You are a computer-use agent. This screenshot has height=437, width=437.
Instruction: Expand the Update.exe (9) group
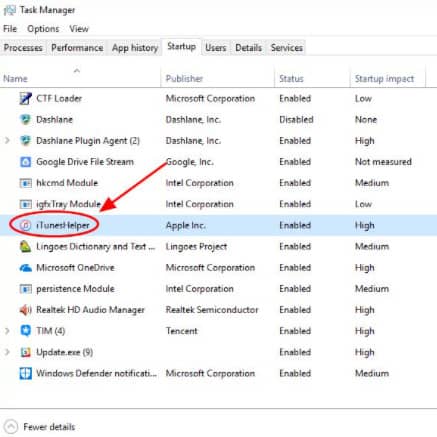click(x=7, y=352)
